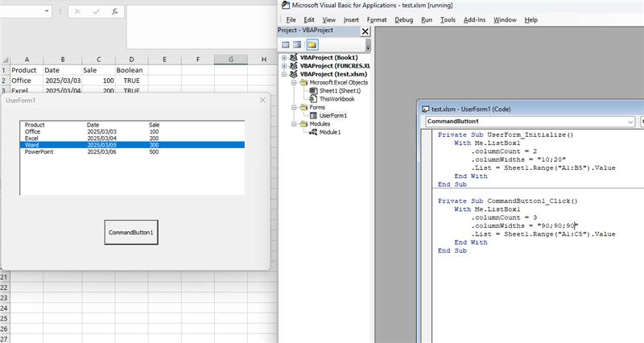Close the Project panel with X

(365, 31)
